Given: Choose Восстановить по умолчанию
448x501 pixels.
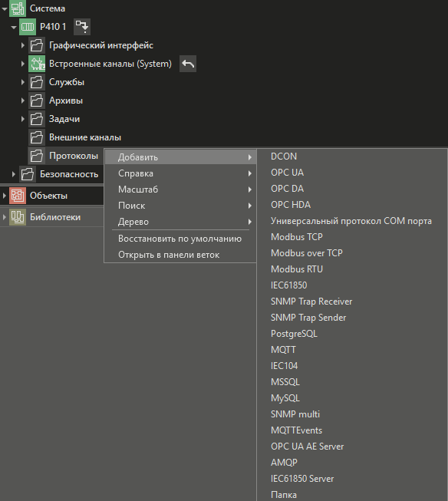Looking at the screenshot, I should click(180, 239).
